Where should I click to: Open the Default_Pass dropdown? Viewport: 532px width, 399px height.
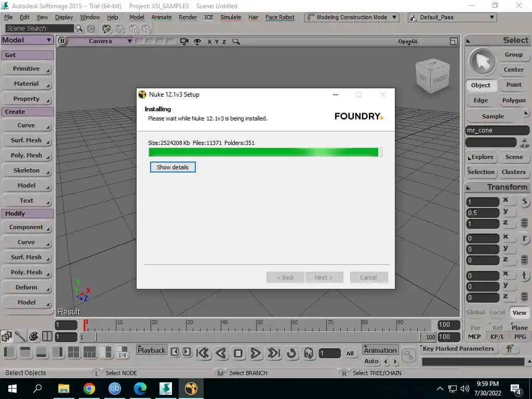(x=453, y=17)
